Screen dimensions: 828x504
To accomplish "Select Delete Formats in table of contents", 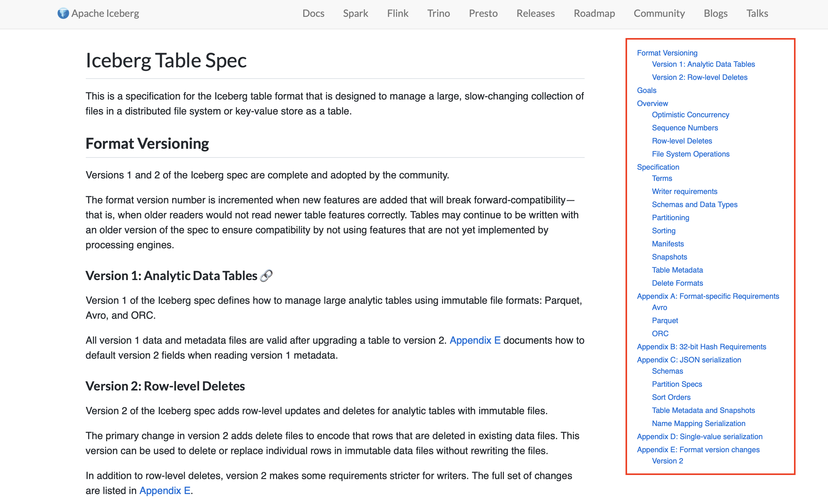I will (677, 283).
